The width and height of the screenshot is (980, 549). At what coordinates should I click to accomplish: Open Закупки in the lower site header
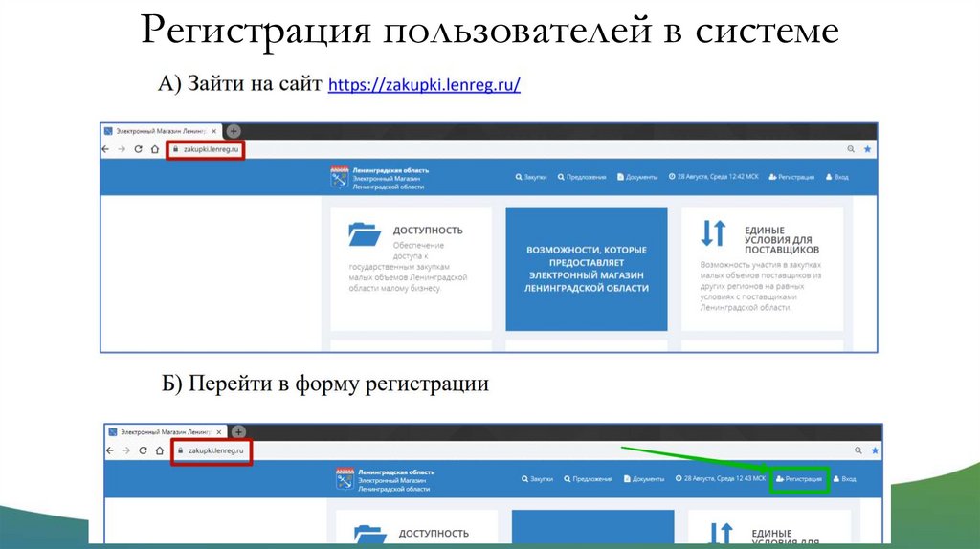[538, 479]
